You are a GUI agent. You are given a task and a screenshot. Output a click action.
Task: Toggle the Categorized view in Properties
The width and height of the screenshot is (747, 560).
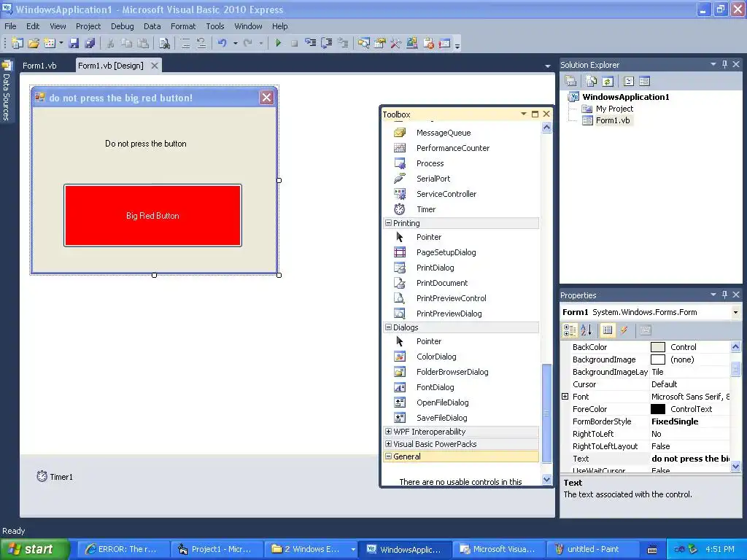click(x=570, y=330)
